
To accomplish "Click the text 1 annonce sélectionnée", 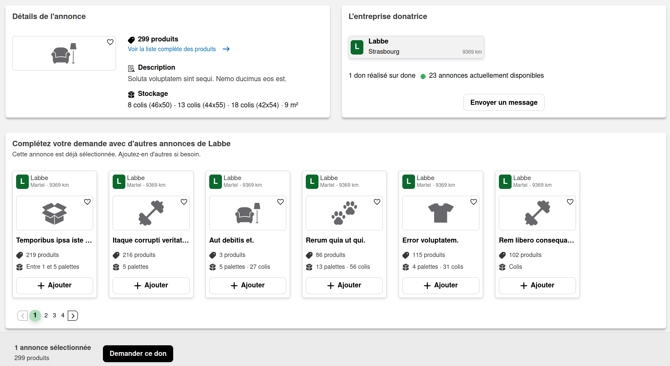I will click(x=53, y=348).
